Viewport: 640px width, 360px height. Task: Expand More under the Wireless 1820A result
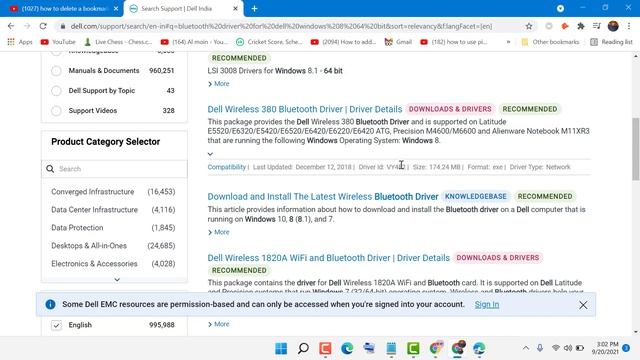pos(219,324)
